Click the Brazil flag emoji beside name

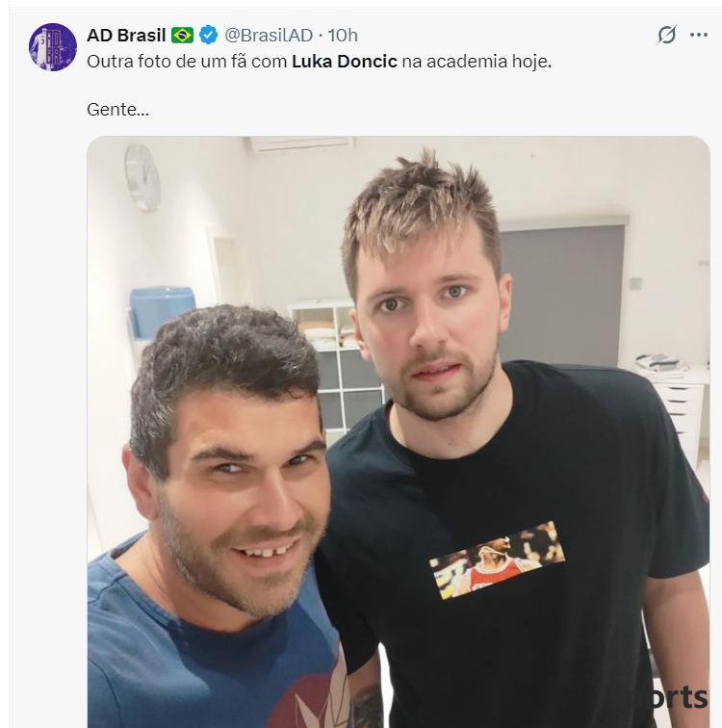pos(182,36)
